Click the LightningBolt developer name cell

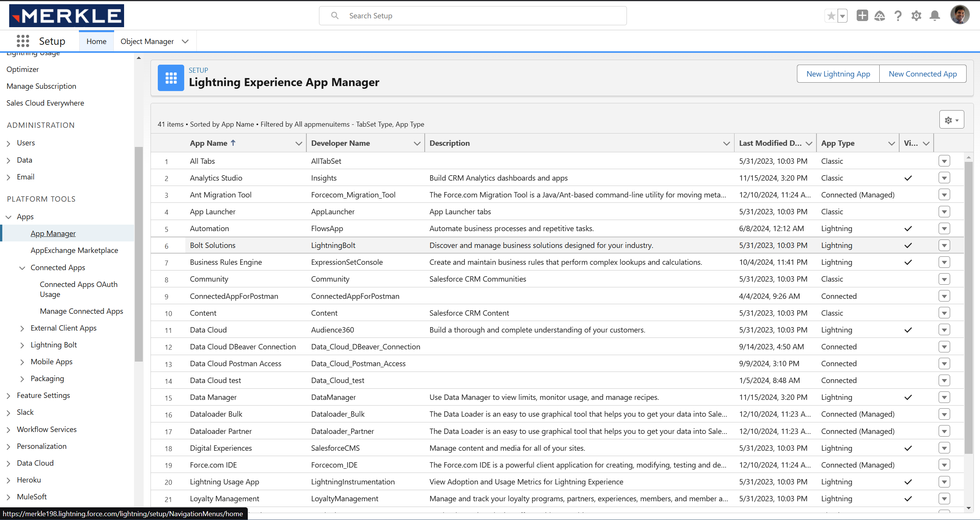(333, 245)
